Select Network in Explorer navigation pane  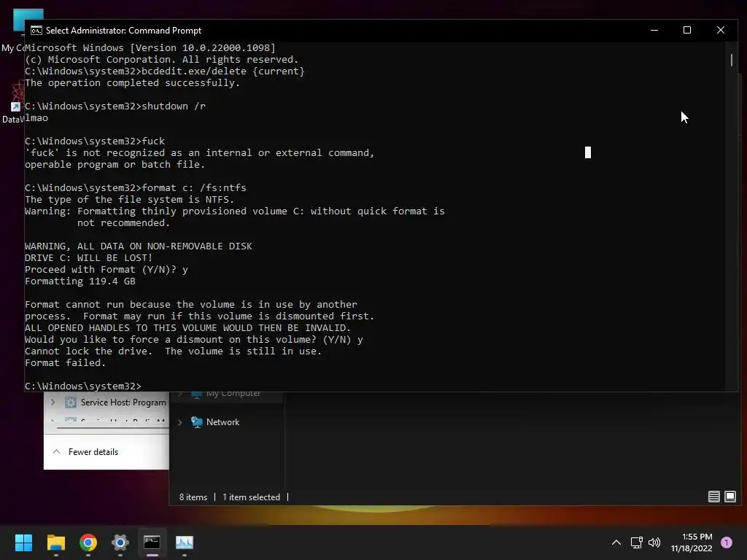tap(222, 422)
